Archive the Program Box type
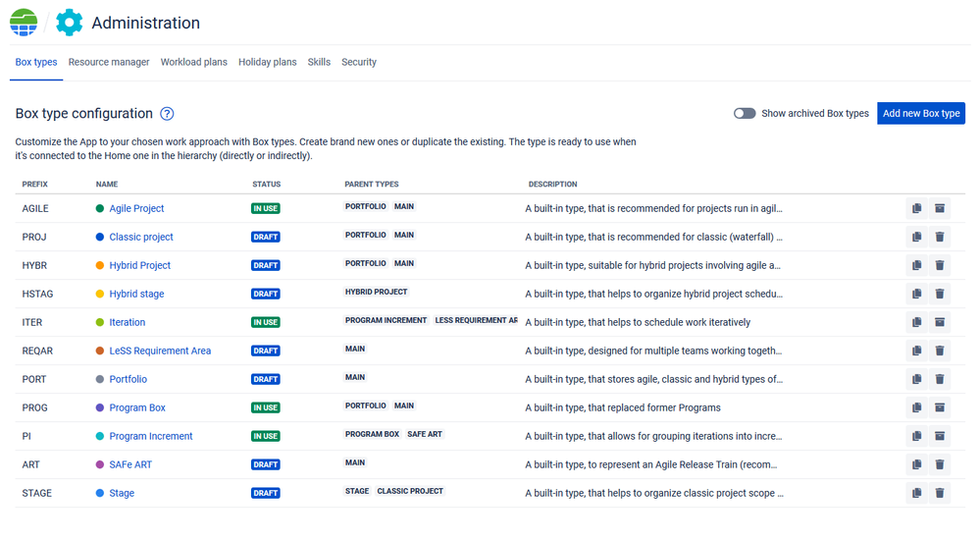 click(940, 407)
